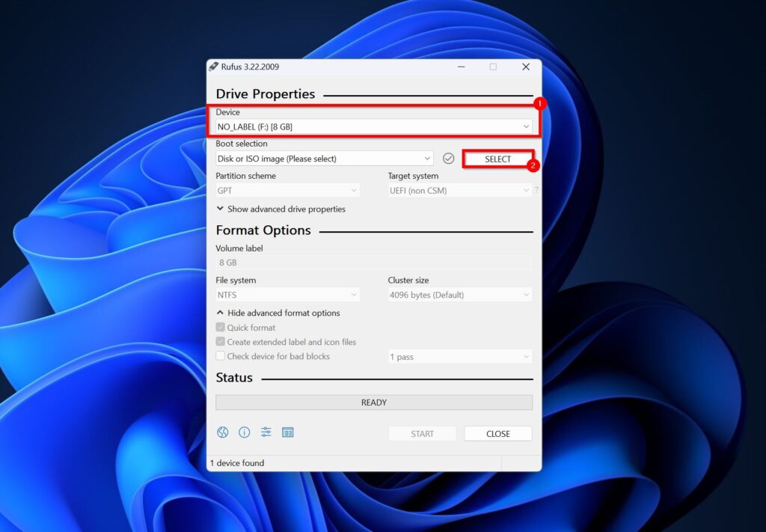
Task: Open Rufus settings via the sliders icon
Action: [266, 432]
